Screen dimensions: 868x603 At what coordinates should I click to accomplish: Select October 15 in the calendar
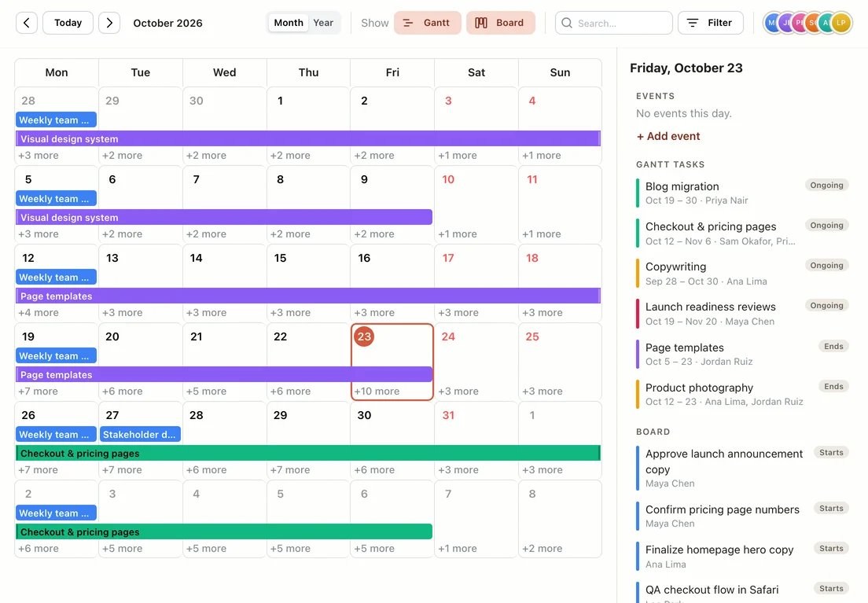pos(280,258)
